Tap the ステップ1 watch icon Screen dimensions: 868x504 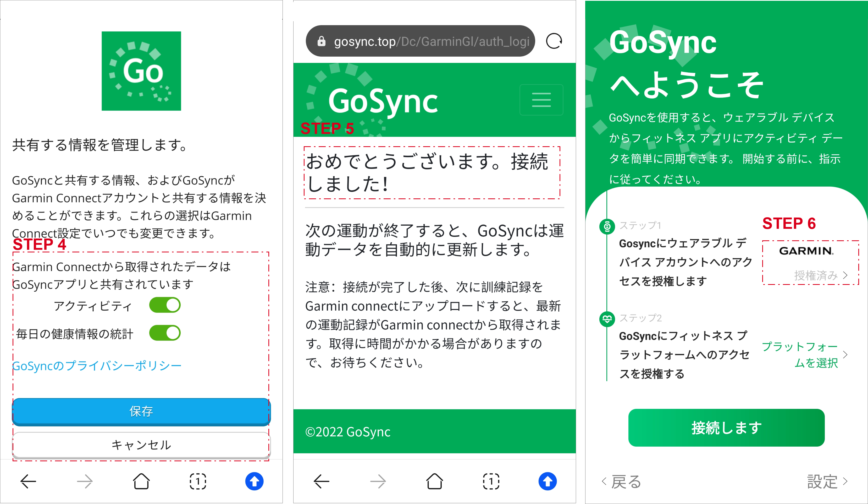click(x=607, y=226)
